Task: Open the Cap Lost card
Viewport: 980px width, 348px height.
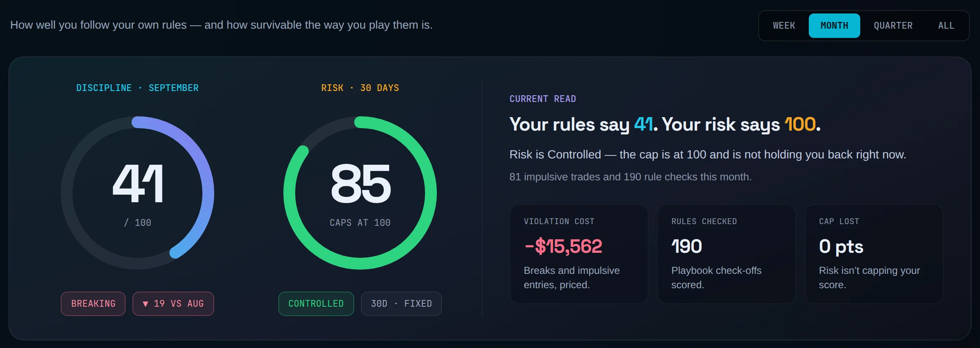Action: coord(874,254)
